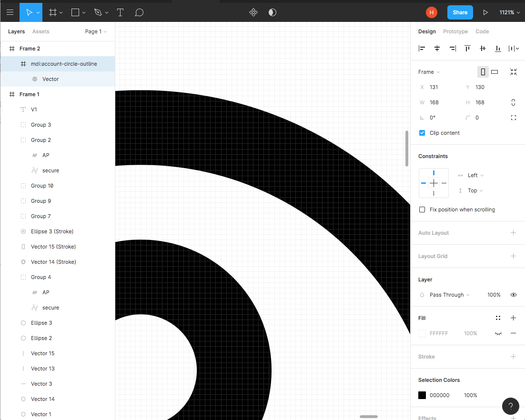Switch to the Prototype tab
The height and width of the screenshot is (420, 525).
click(455, 31)
